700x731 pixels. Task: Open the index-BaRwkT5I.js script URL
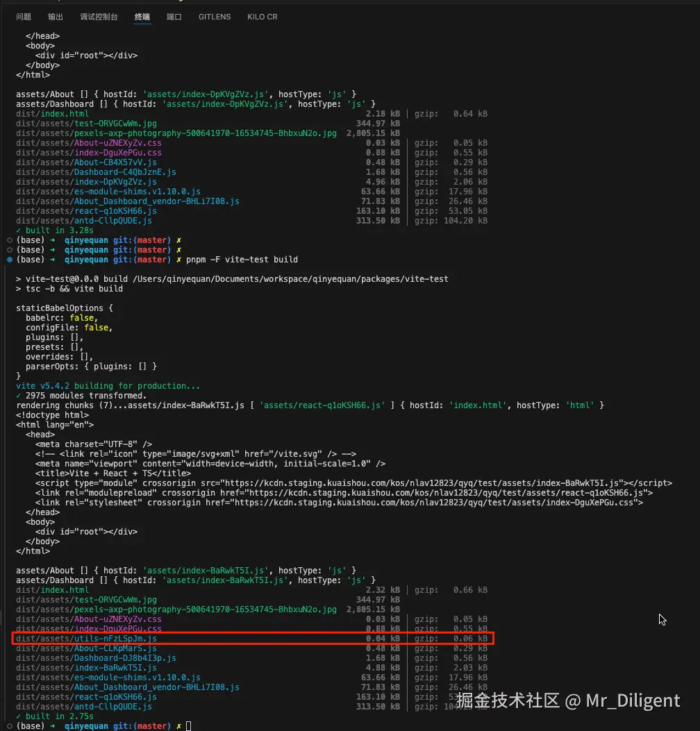pos(422,483)
